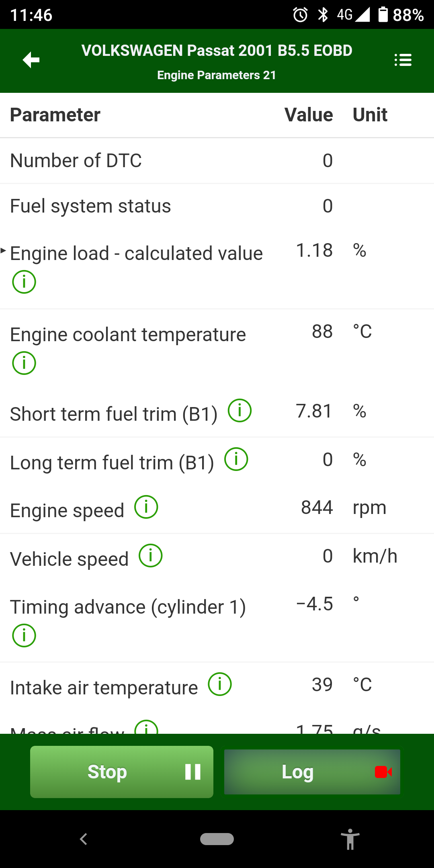Screen dimensions: 434x868
Task: Show Timing advance cylinder 1 info
Action: [24, 636]
